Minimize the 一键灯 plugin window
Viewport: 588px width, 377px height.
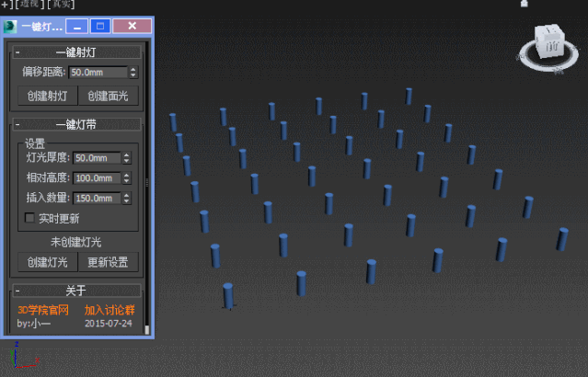pyautogui.click(x=77, y=27)
